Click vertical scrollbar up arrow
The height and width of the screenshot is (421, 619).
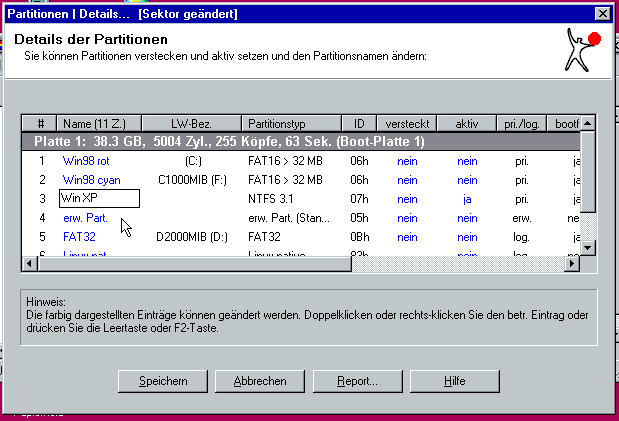click(x=588, y=123)
